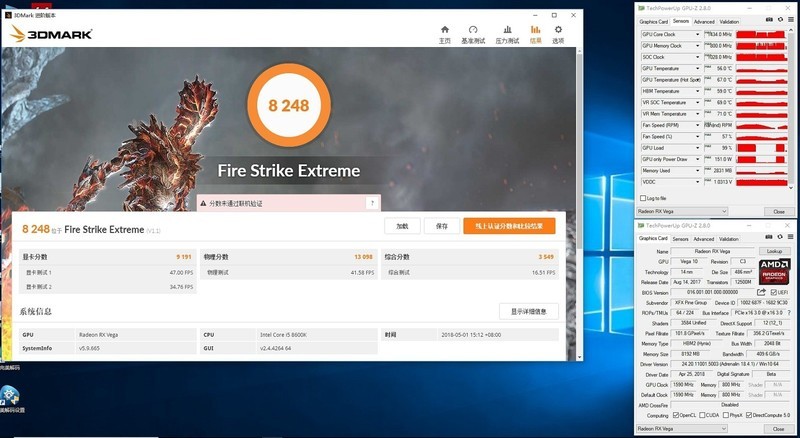The image size is (800, 438).
Task: Switch to Validation tab in upper GPU-Z window
Action: coord(729,22)
